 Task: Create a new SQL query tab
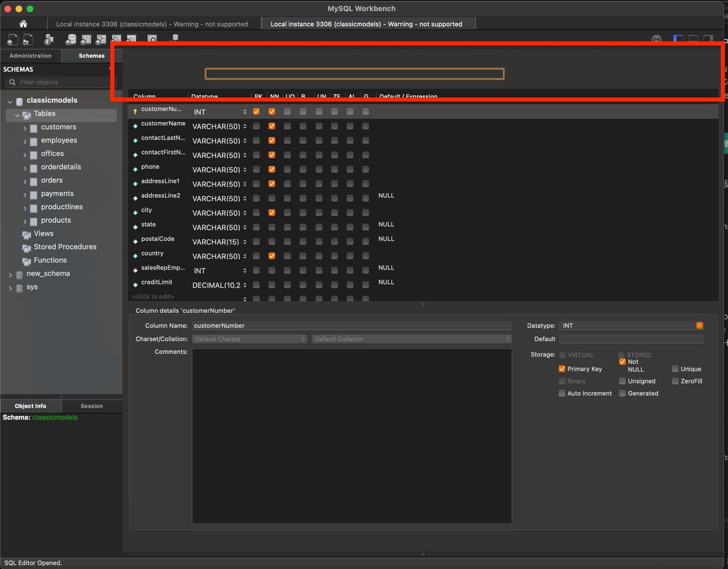(x=11, y=40)
